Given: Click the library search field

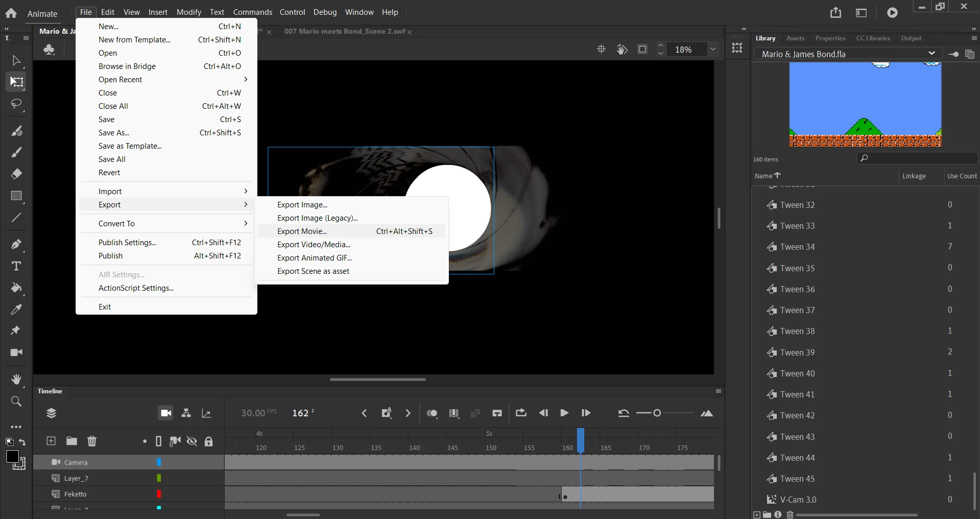Looking at the screenshot, I should tap(917, 158).
